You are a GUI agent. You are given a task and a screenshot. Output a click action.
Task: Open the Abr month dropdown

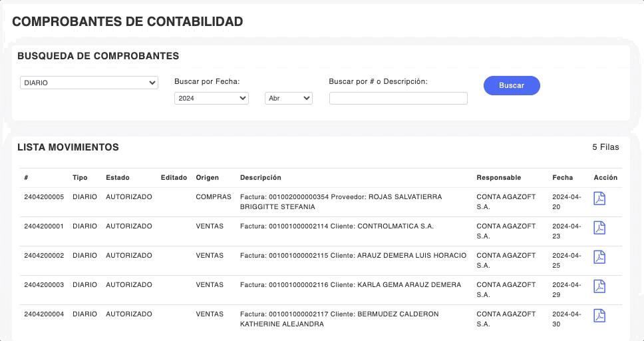[x=289, y=99]
